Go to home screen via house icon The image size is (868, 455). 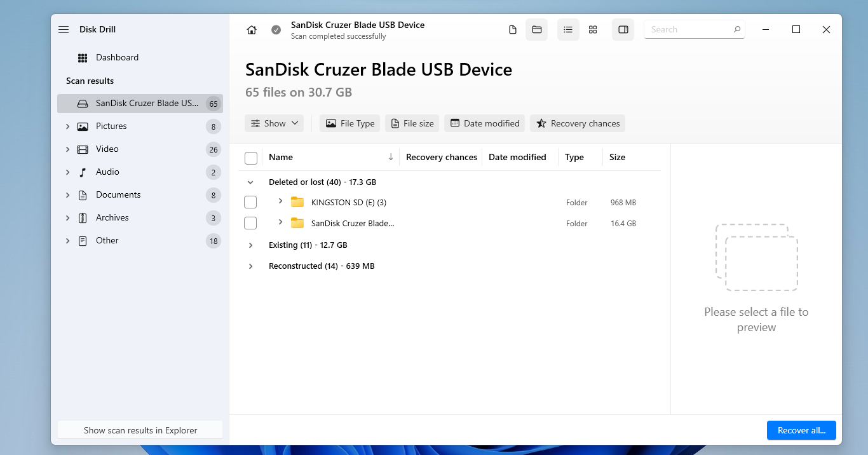252,30
